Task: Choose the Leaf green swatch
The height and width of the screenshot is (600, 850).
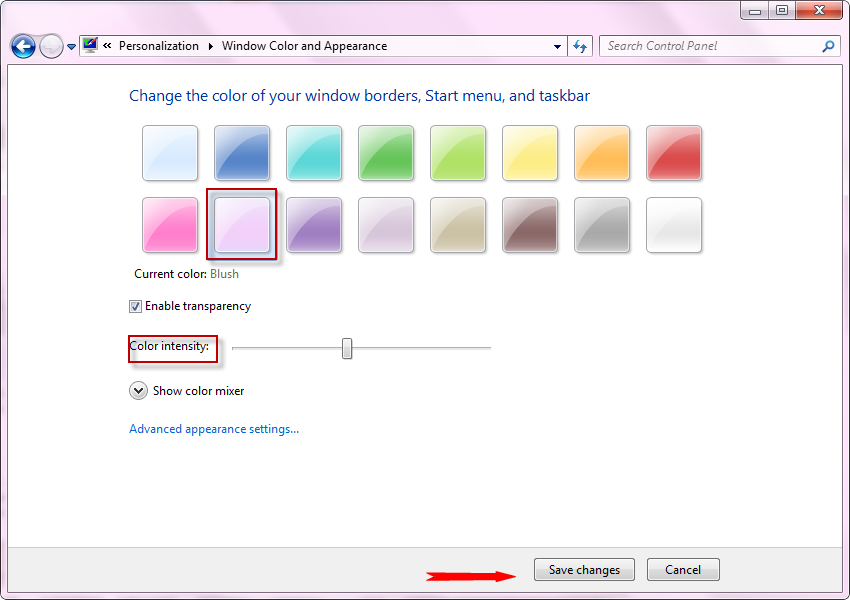Action: coord(386,153)
